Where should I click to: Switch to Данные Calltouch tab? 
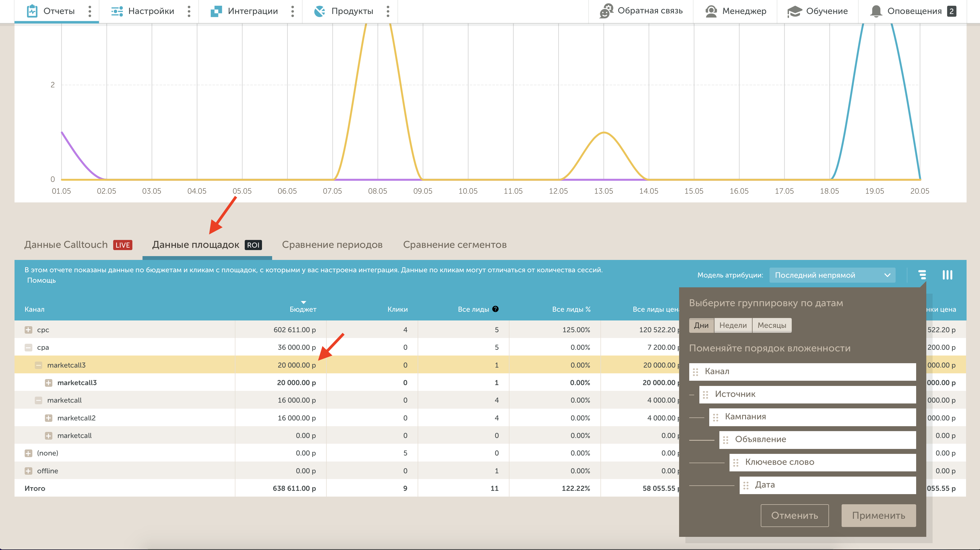click(x=78, y=245)
